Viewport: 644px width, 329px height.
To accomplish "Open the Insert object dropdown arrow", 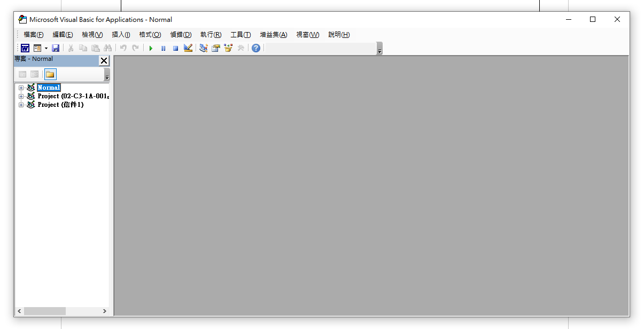I will click(x=46, y=48).
